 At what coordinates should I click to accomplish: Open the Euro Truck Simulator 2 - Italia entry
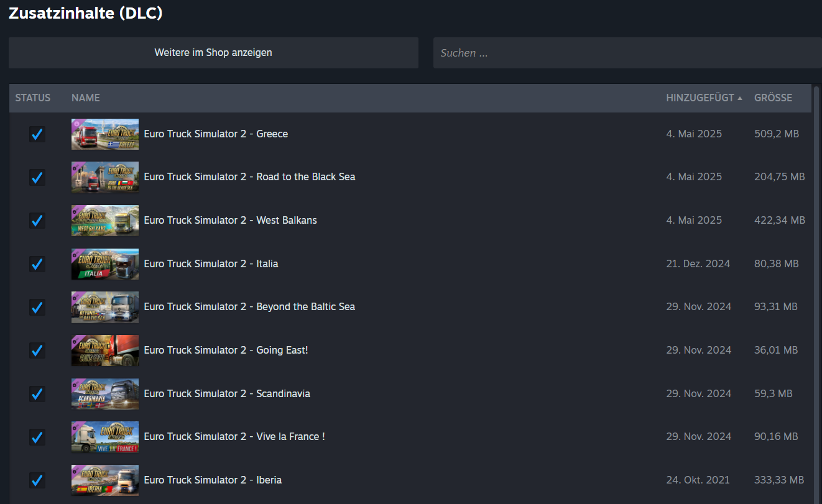[211, 264]
